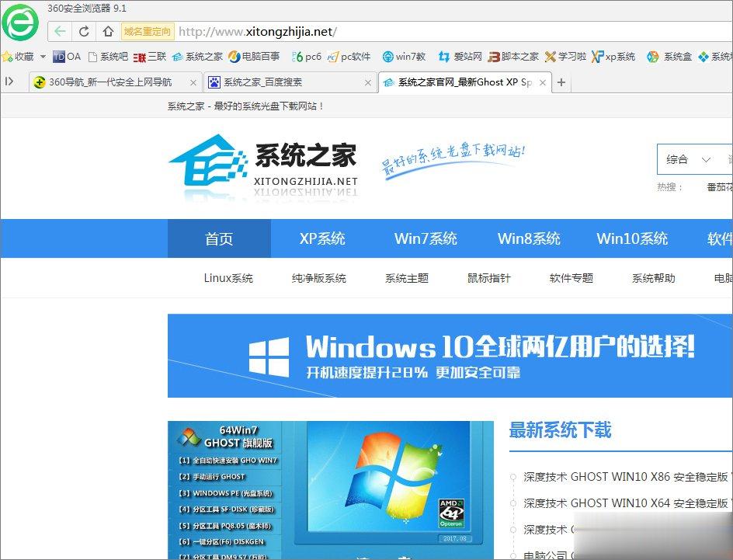Open the 纯净版系统 sub-navigation link
This screenshot has height=560, width=733.
[319, 278]
